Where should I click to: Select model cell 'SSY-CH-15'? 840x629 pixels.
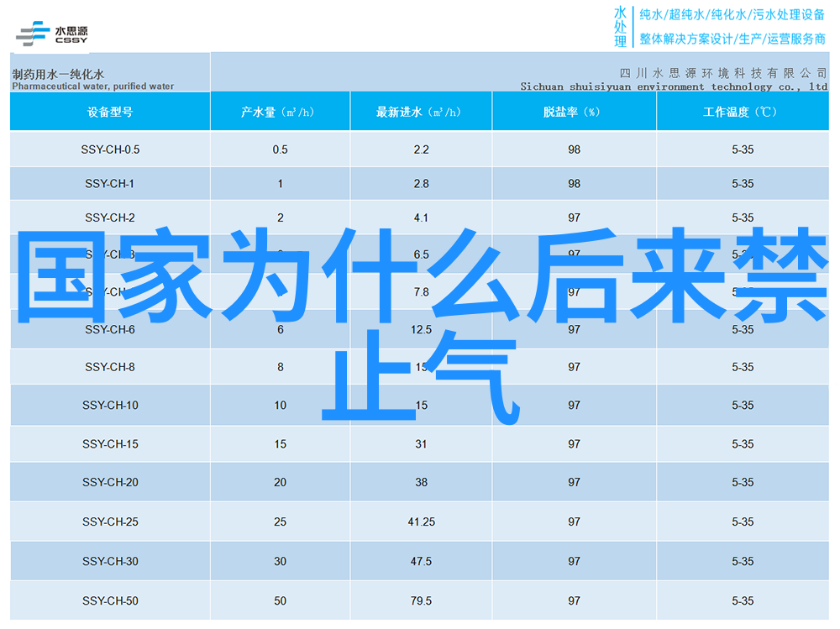coord(110,444)
